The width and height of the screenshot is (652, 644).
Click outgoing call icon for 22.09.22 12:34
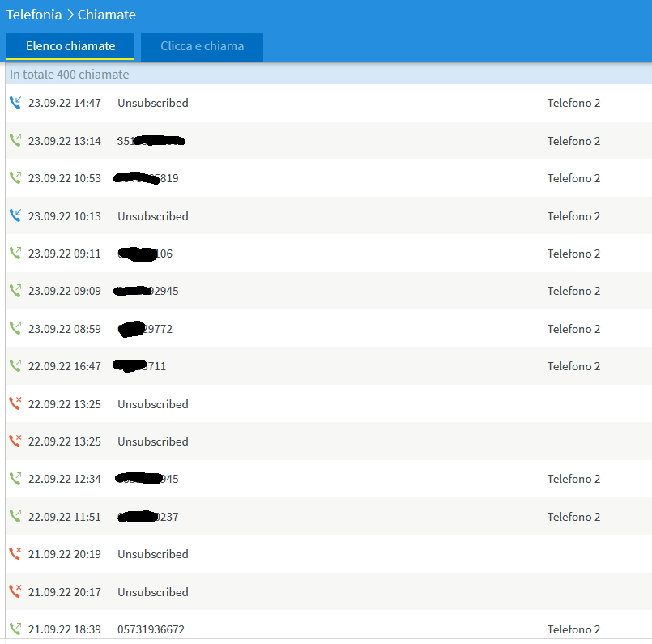coord(15,479)
